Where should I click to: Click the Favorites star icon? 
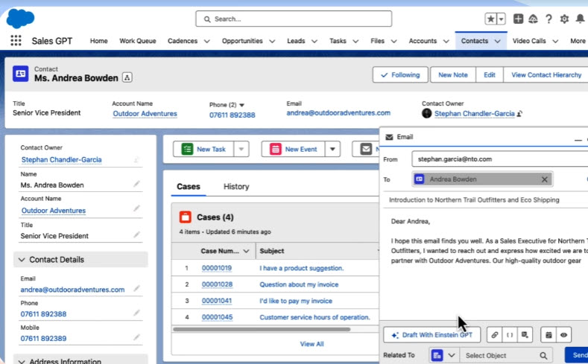pyautogui.click(x=490, y=19)
